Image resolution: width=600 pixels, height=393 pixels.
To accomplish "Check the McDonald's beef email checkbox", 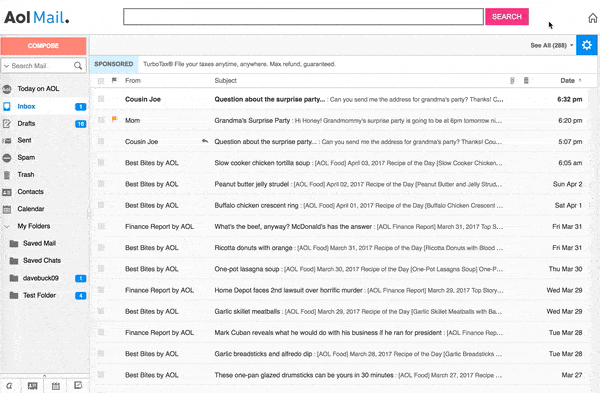I will 101,227.
